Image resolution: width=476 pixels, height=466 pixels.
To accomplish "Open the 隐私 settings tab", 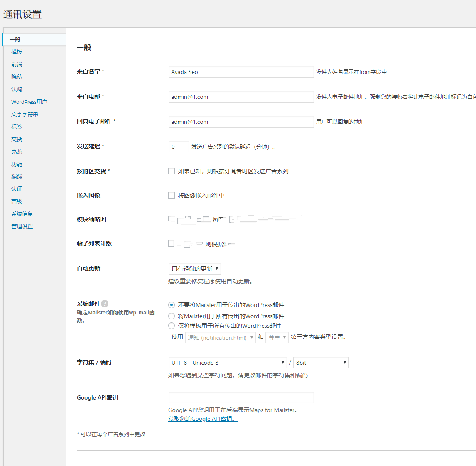I will (17, 77).
